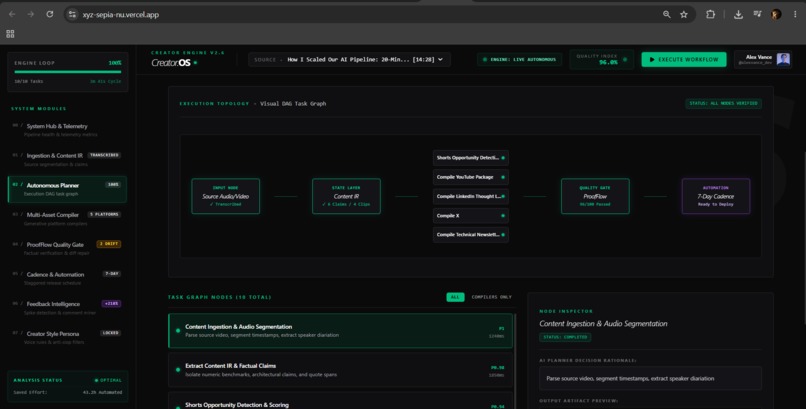Viewport: 806px width, 409px height.
Task: Click Status: Completed badge in Node Inspector
Action: click(565, 337)
